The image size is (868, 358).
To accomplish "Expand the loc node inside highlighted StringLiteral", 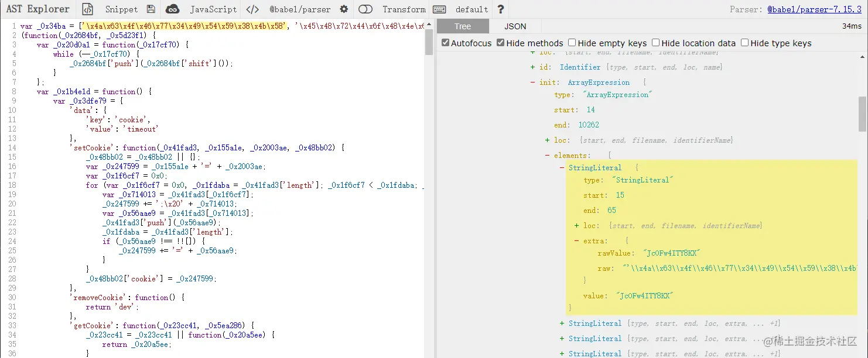I will tap(577, 226).
